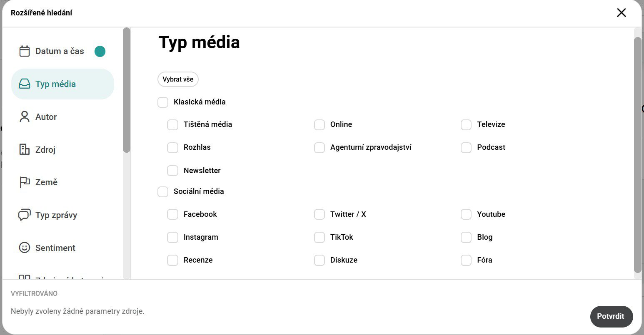This screenshot has height=335, width=644.
Task: Check the Agenturní zpravodajství option
Action: (x=320, y=147)
